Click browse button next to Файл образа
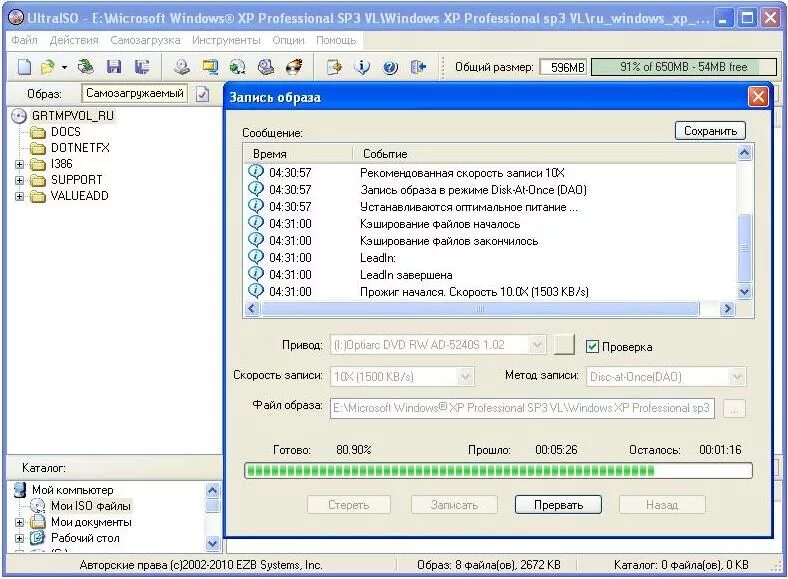 click(734, 409)
